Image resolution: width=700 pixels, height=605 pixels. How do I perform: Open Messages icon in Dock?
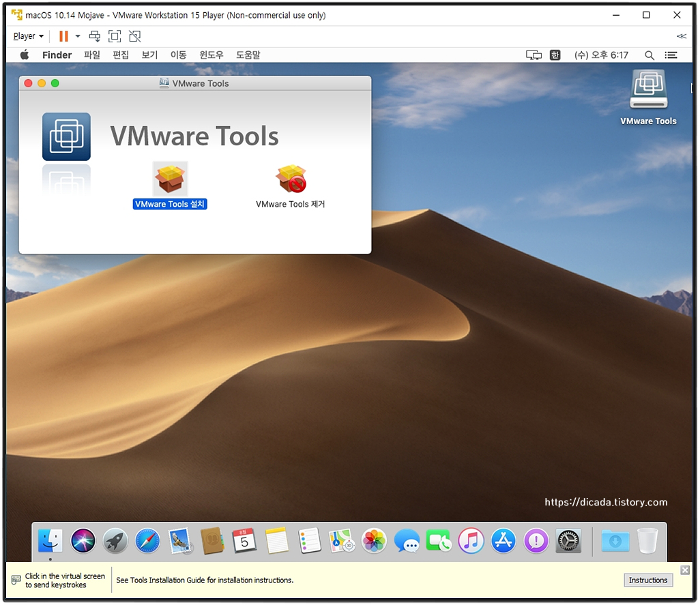407,541
